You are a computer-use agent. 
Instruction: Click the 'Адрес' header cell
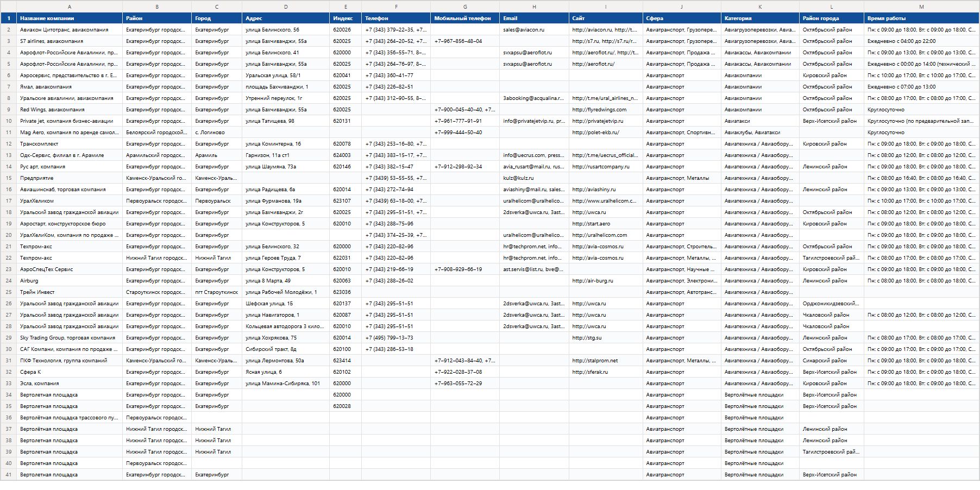[286, 18]
